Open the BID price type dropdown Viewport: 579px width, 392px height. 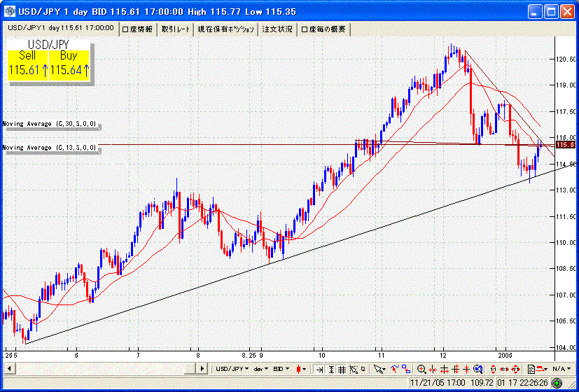281,369
